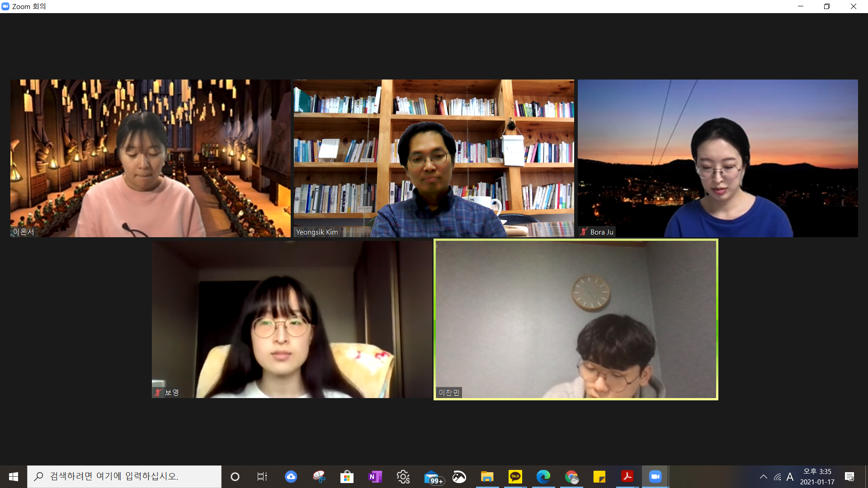Open the blue cloud app on taskbar
The width and height of the screenshot is (868, 488).
(x=291, y=477)
